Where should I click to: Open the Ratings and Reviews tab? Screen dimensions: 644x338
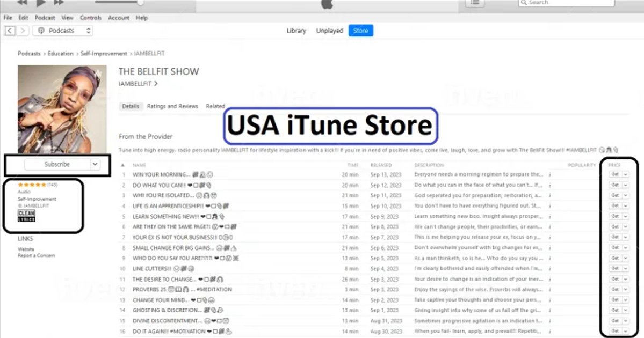point(172,106)
